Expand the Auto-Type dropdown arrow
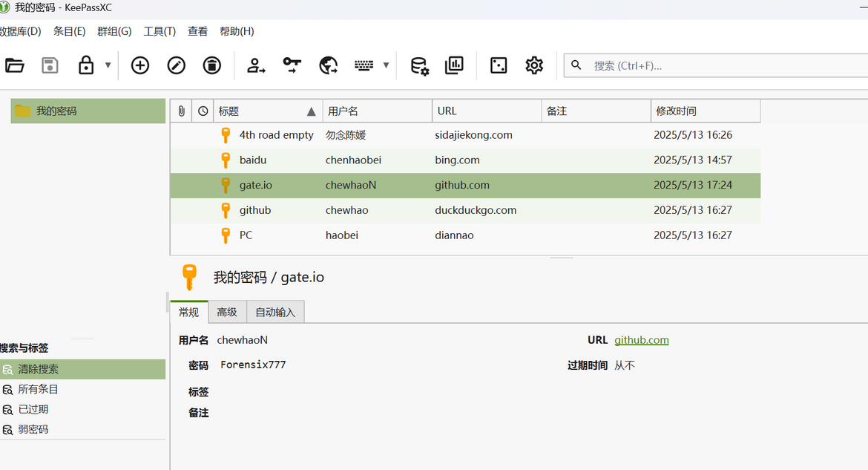 point(386,65)
